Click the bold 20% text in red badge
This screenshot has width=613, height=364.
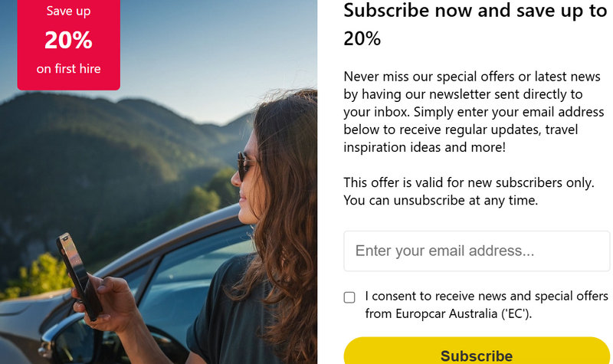pyautogui.click(x=68, y=40)
